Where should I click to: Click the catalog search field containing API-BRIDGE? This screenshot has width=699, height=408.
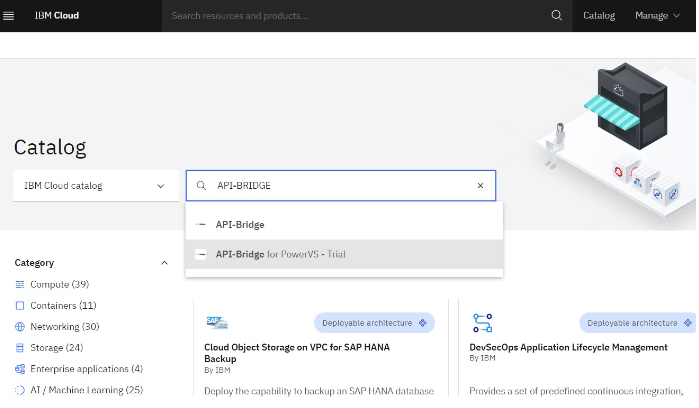[x=341, y=185]
